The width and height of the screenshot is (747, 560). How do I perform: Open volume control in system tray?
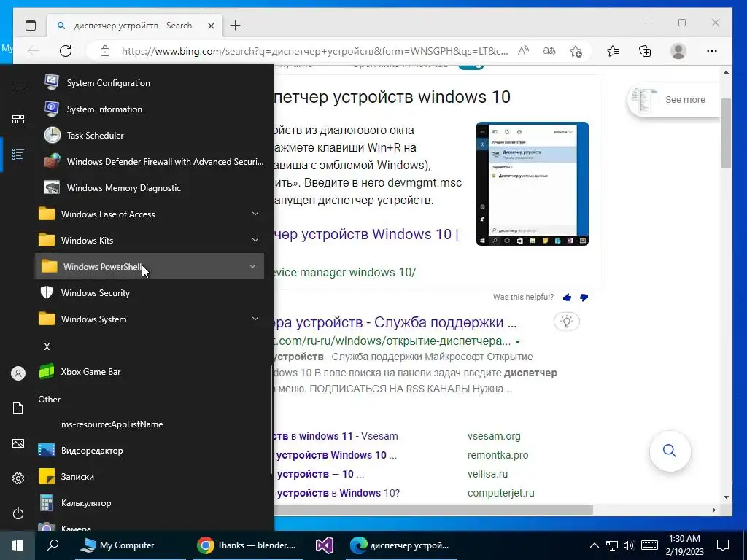[x=629, y=545]
